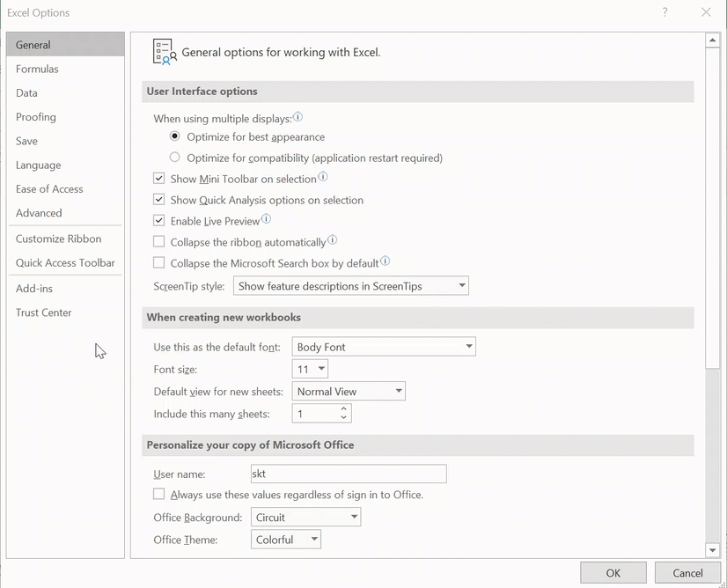The height and width of the screenshot is (588, 727).
Task: Click the User name text field
Action: [x=348, y=474]
